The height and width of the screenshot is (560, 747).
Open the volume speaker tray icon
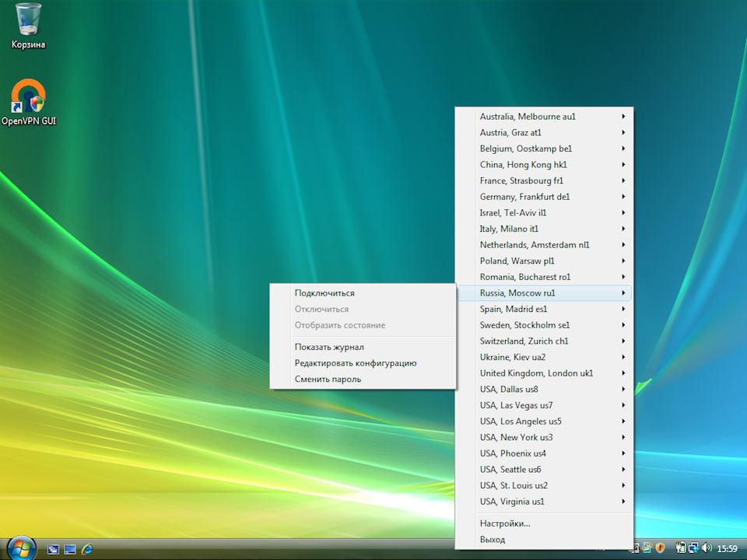707,548
